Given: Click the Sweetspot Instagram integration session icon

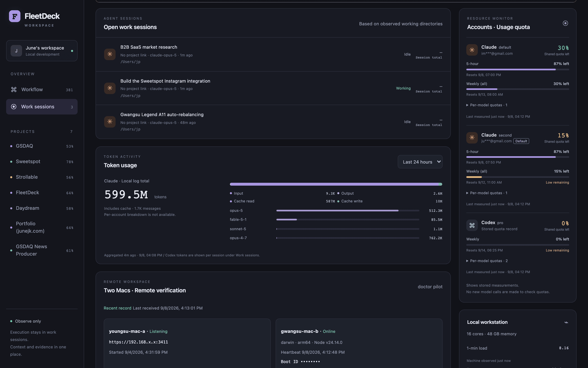Looking at the screenshot, I should [110, 88].
